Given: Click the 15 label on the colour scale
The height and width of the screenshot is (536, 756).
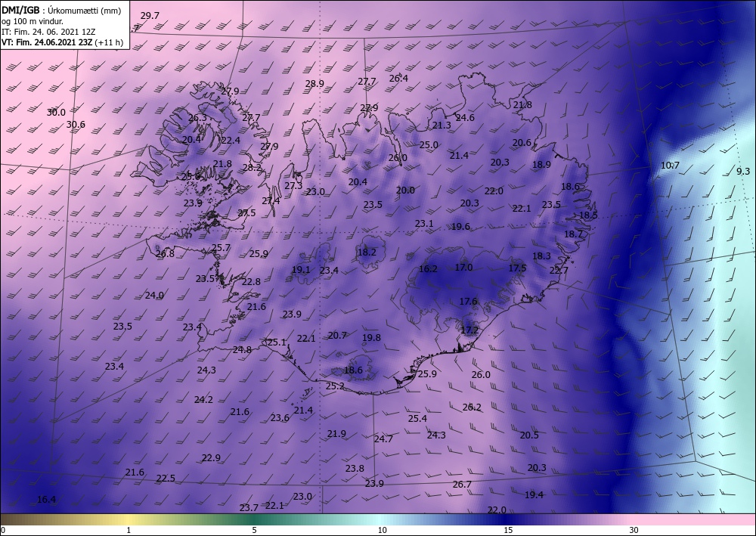Looking at the screenshot, I should point(508,531).
